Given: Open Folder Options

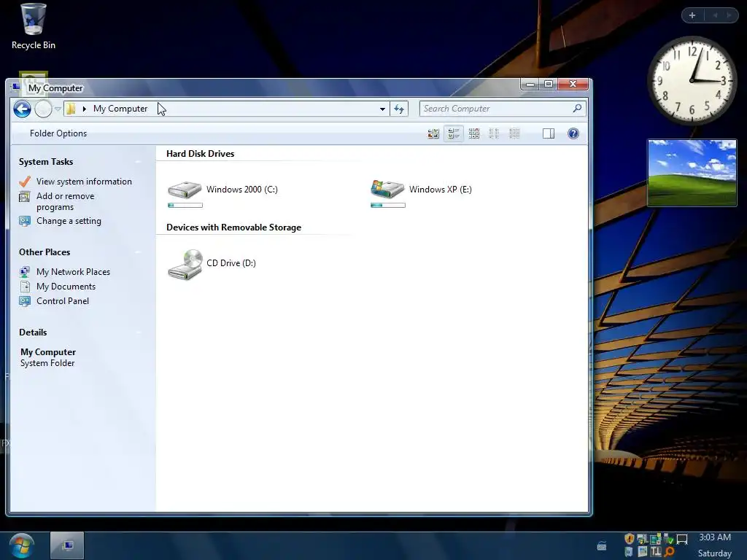Looking at the screenshot, I should click(x=58, y=133).
